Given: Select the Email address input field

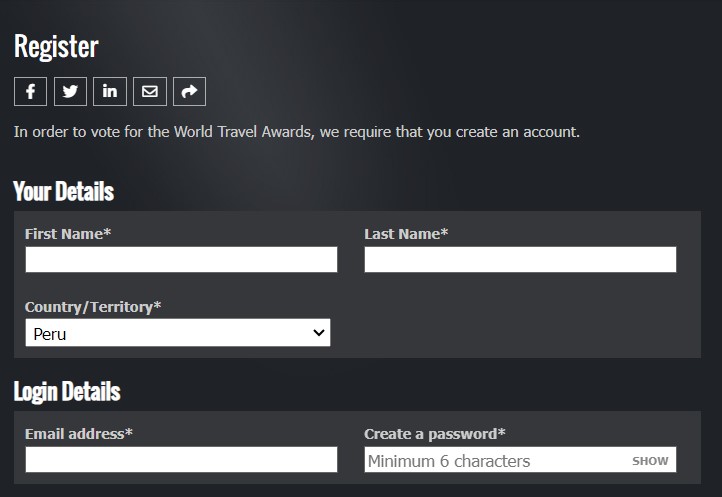Looking at the screenshot, I should tap(181, 460).
